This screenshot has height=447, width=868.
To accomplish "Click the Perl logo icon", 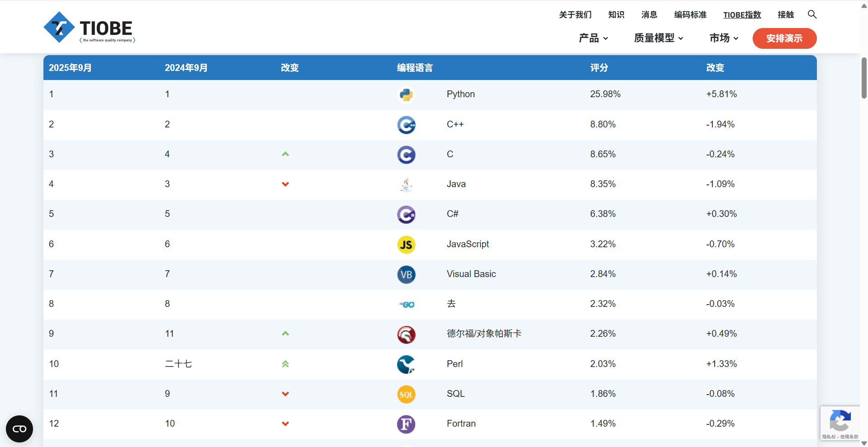I will click(406, 364).
